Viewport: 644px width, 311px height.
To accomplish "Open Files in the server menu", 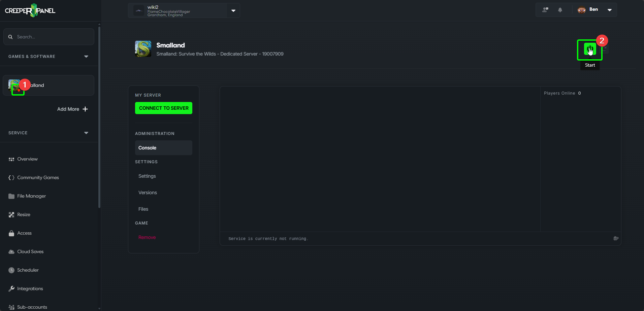I will (x=143, y=209).
